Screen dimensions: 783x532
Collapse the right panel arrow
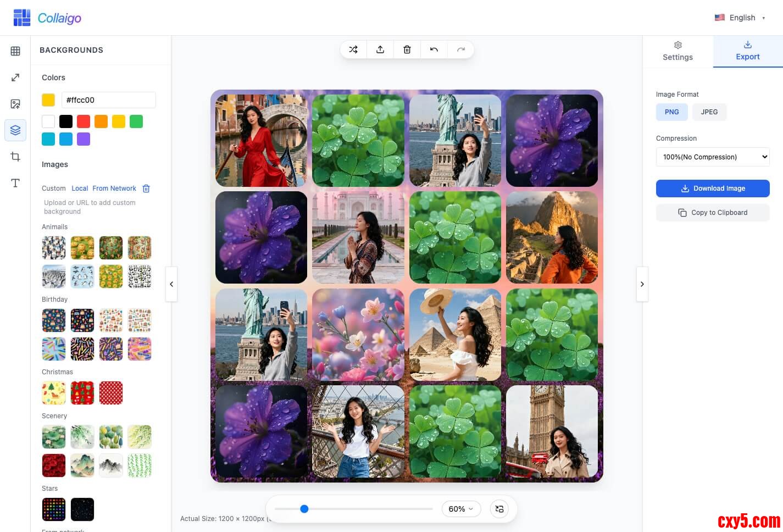642,284
